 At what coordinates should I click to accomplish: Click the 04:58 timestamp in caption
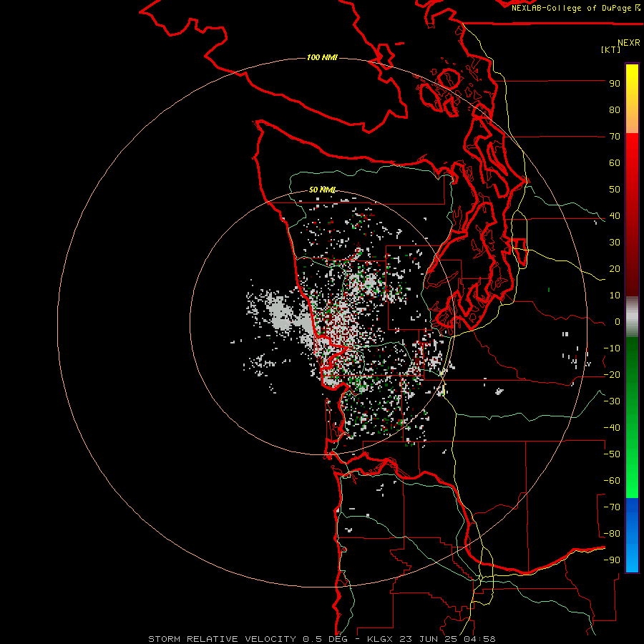479,639
